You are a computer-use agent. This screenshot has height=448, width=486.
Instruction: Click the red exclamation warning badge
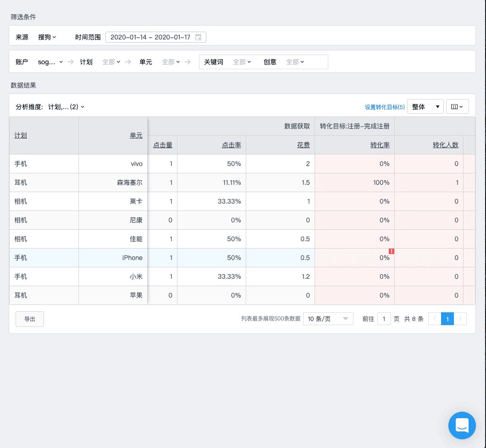pyautogui.click(x=392, y=251)
